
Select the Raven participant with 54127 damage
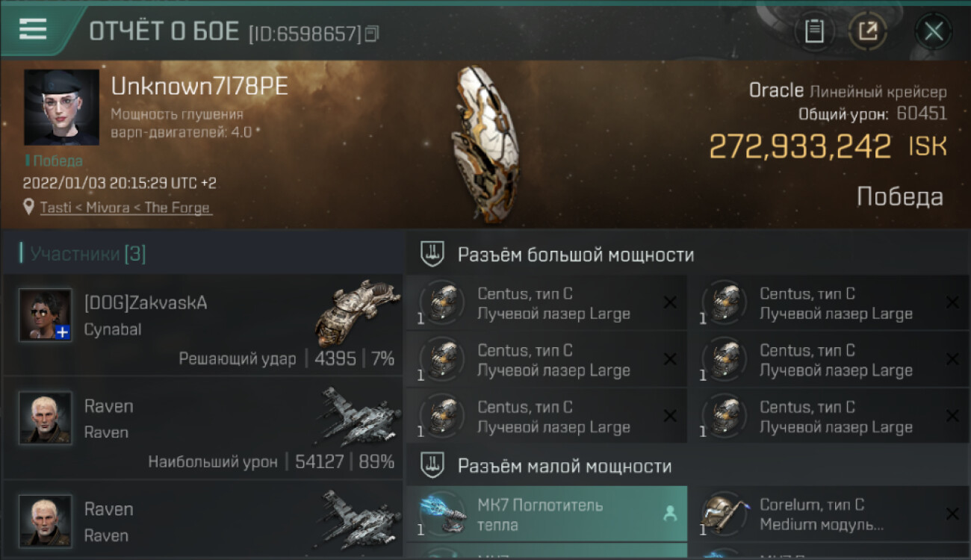(203, 429)
